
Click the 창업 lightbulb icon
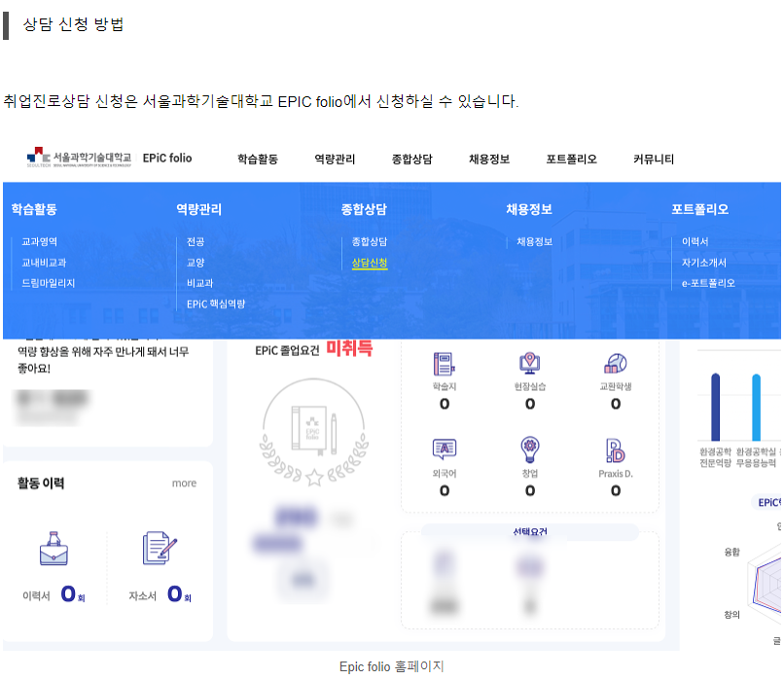click(x=530, y=449)
